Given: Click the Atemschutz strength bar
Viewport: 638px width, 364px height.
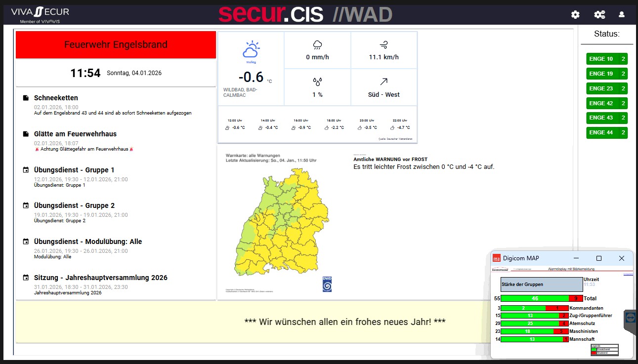Looking at the screenshot, I should (x=534, y=324).
